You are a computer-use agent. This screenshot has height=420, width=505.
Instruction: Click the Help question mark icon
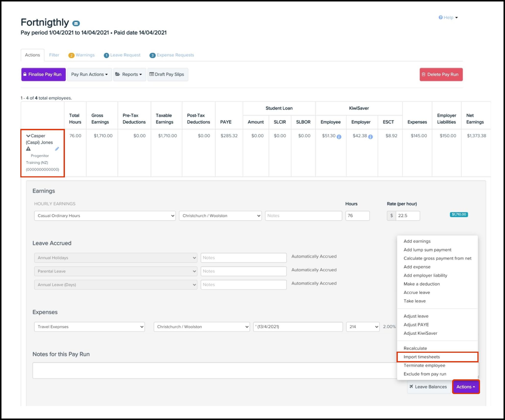point(441,17)
